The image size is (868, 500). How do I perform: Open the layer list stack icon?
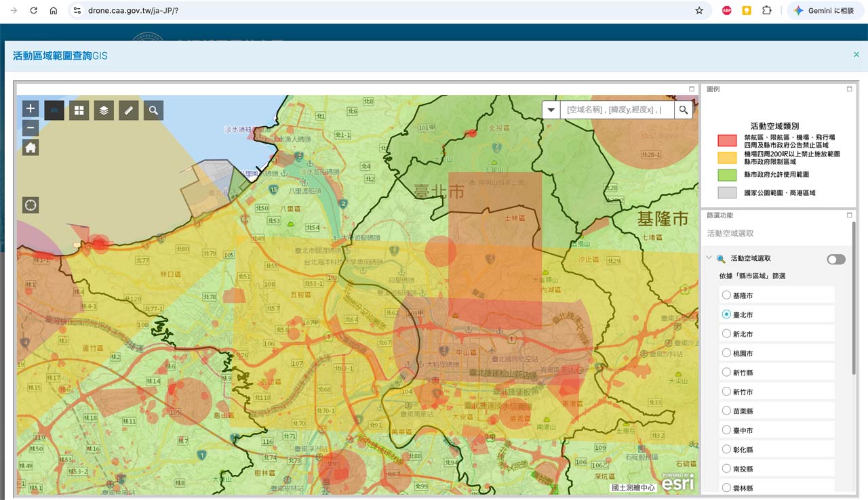pyautogui.click(x=104, y=110)
